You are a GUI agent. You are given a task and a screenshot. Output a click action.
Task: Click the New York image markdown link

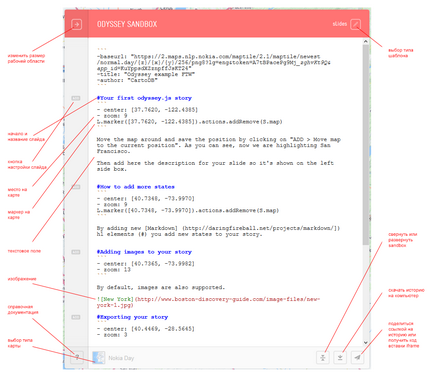coord(208,302)
